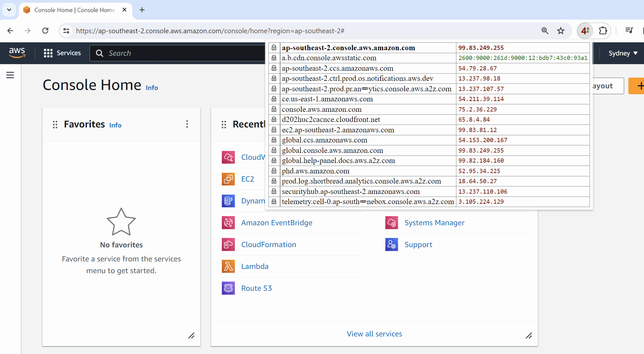Image resolution: width=644 pixels, height=354 pixels.
Task: Open the Systems Manager icon
Action: pos(392,223)
